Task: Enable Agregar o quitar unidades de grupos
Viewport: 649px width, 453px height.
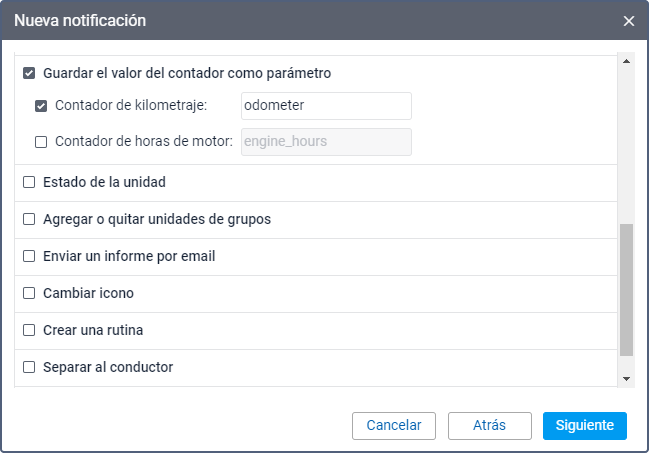Action: (29, 219)
